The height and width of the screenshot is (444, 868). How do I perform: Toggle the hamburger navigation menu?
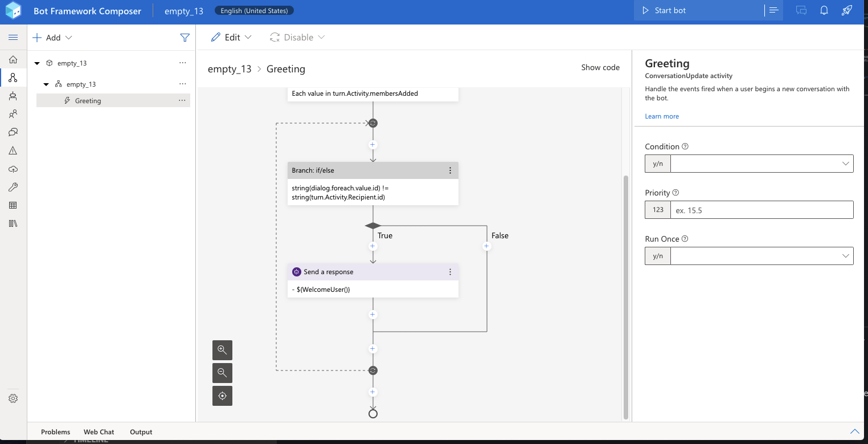pyautogui.click(x=13, y=38)
